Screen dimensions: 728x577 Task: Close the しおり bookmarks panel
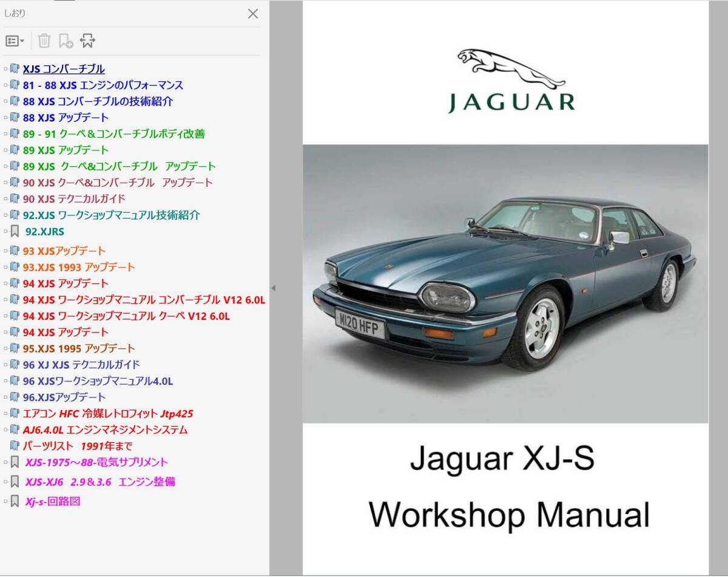pos(253,13)
